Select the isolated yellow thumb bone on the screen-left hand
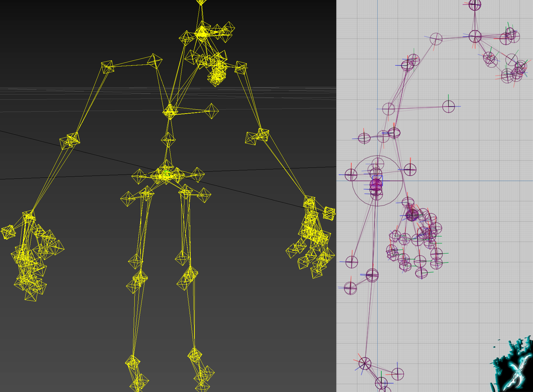Image resolution: width=533 pixels, height=392 pixels. click(x=8, y=232)
